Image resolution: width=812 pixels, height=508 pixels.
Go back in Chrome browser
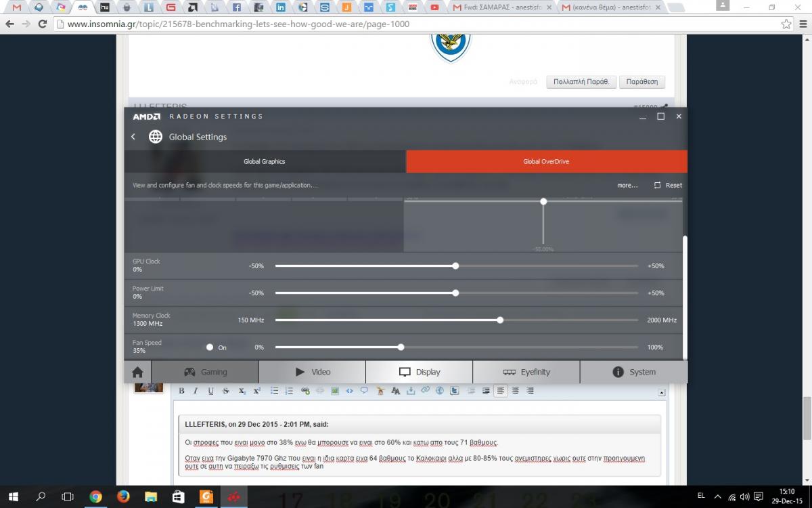coord(9,24)
